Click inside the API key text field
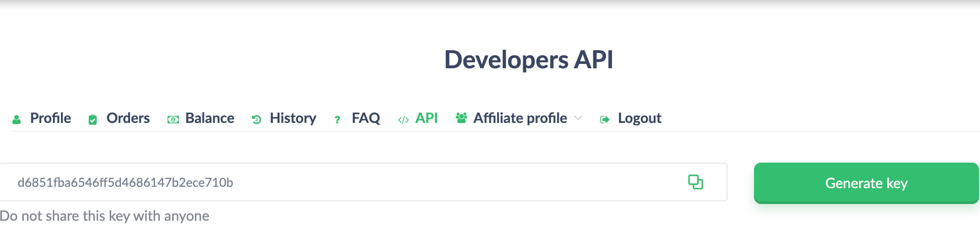Screen dimensions: 980x230 click(344, 182)
